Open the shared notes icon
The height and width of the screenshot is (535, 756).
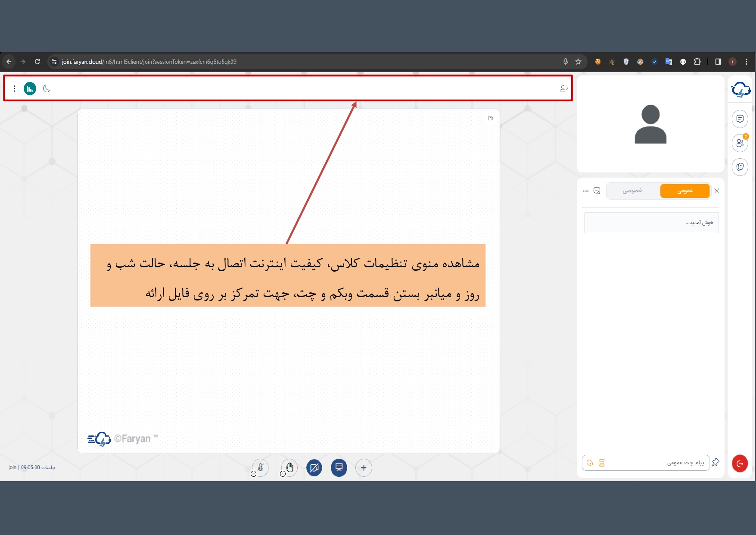(x=740, y=167)
